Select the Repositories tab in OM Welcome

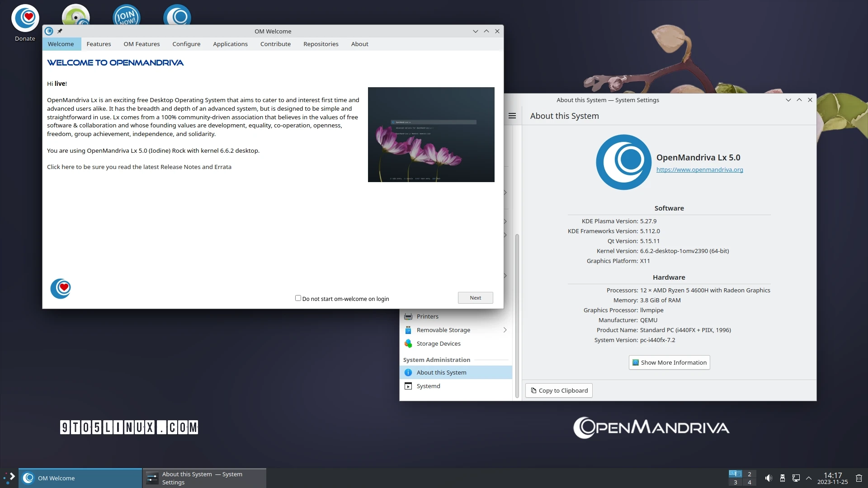tap(321, 43)
